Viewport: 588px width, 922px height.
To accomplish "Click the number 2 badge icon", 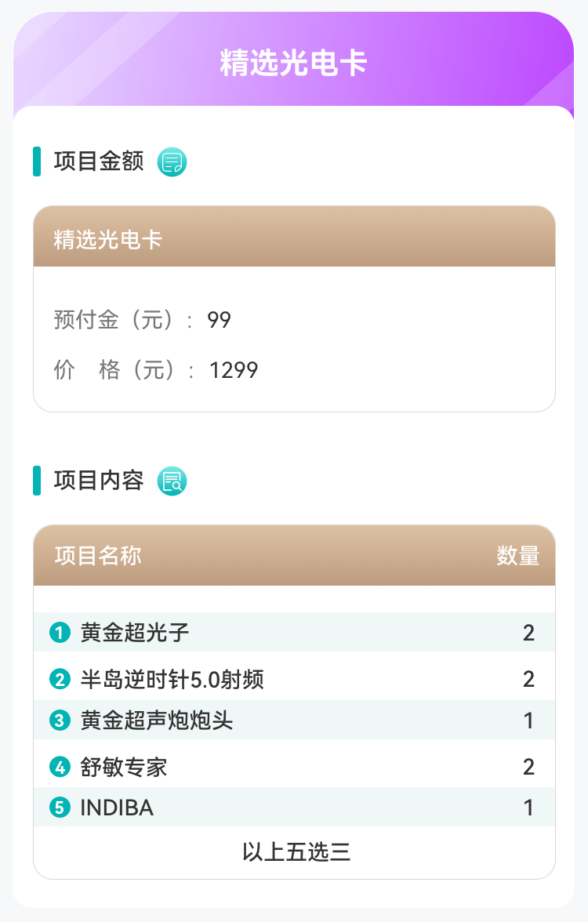I will click(x=60, y=679).
